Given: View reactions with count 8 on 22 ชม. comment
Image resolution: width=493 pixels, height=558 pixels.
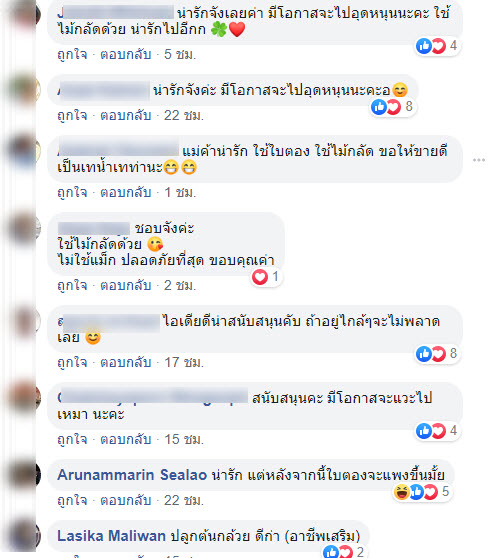Looking at the screenshot, I should click(x=392, y=107).
